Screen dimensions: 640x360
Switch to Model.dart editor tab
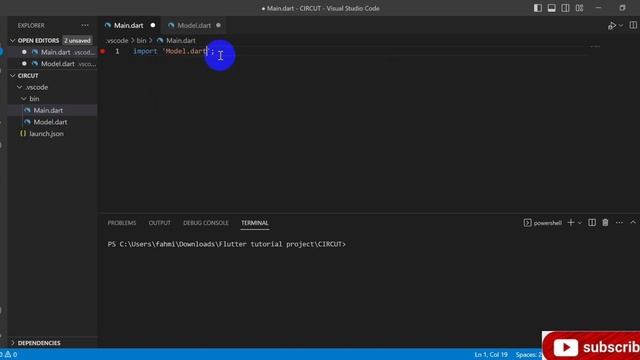194,25
